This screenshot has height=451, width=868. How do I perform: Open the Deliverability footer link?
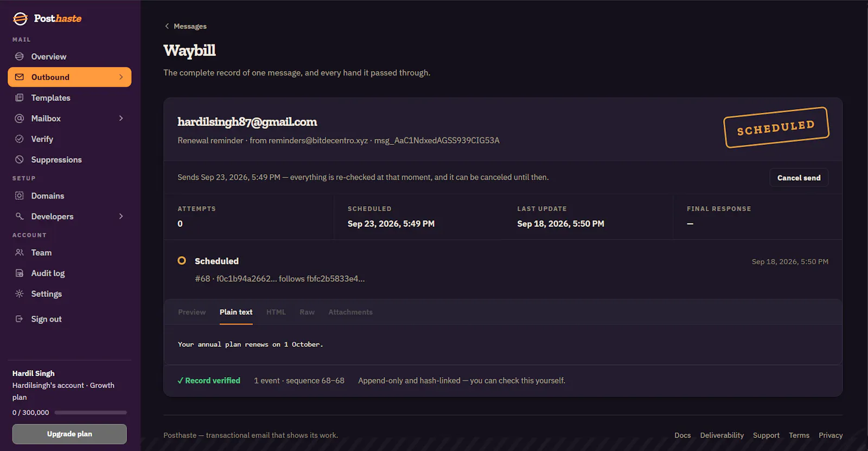tap(722, 435)
